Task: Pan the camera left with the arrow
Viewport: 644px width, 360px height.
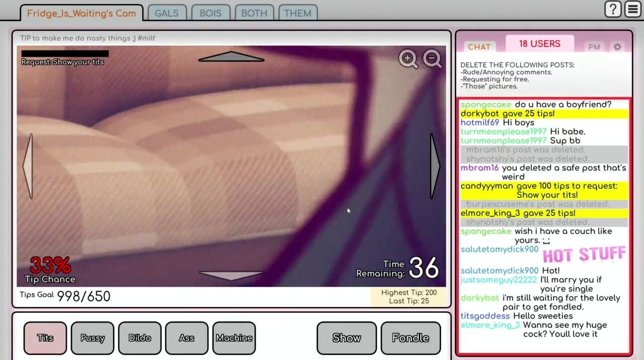Action: pos(28,166)
